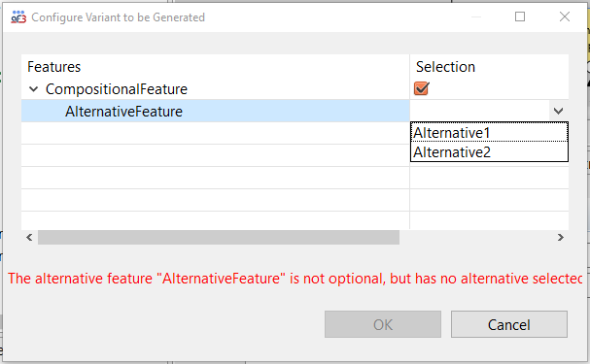Uncheck the CompositionalFeature selection checkbox
Image resolution: width=590 pixels, height=364 pixels.
(421, 88)
